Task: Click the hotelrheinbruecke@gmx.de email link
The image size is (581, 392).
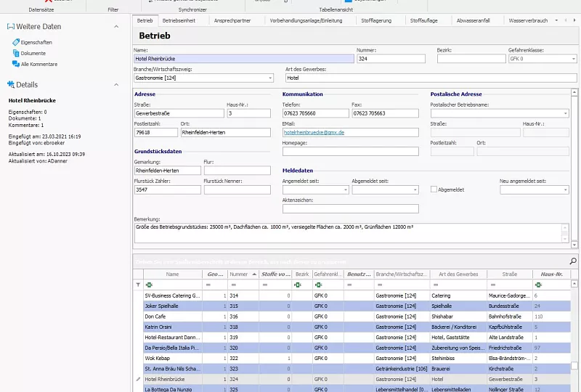Action: 314,132
